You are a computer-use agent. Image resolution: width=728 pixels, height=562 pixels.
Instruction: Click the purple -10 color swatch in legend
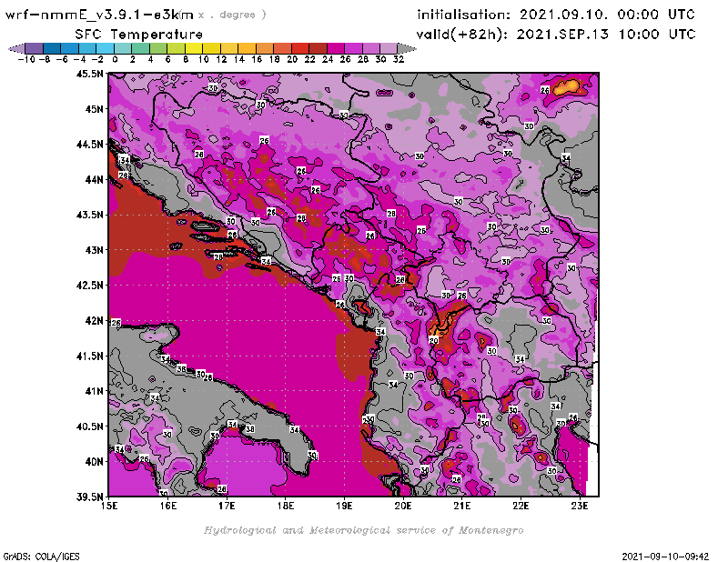click(x=35, y=47)
